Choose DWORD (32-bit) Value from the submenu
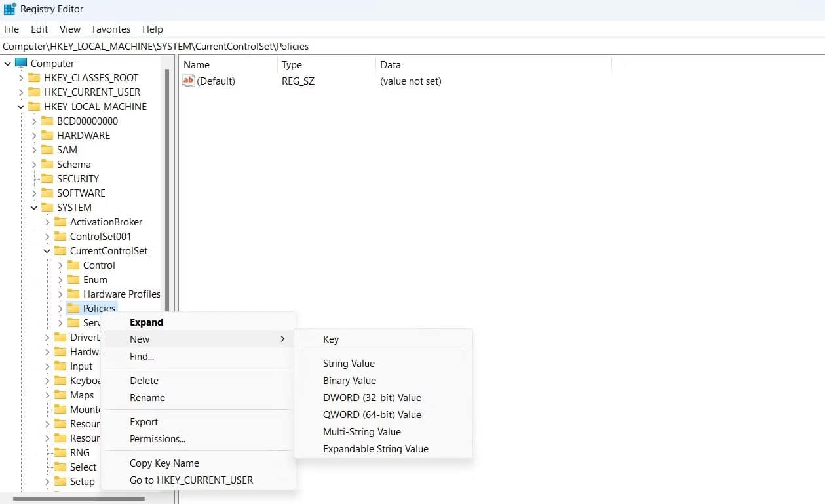 click(372, 397)
